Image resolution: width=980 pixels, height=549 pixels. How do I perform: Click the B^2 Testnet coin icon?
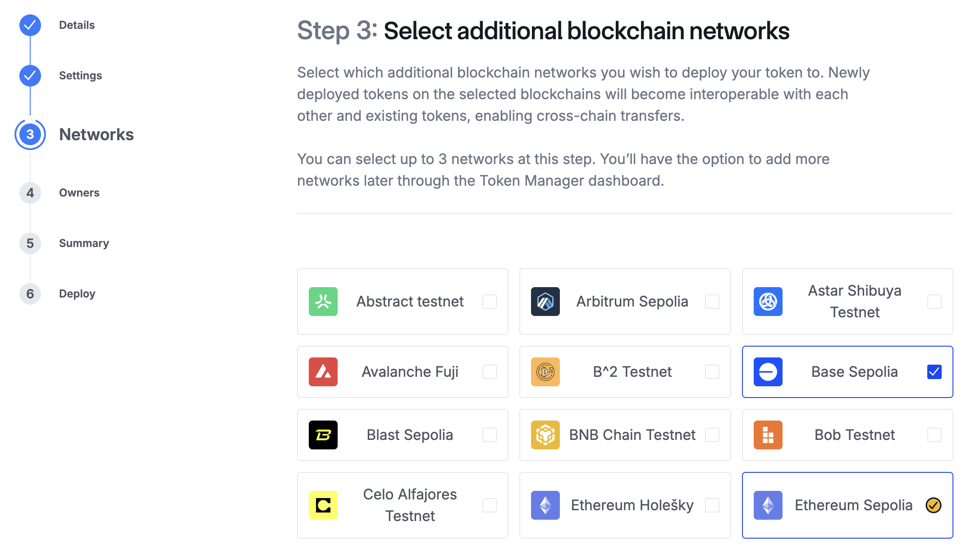[x=545, y=372]
